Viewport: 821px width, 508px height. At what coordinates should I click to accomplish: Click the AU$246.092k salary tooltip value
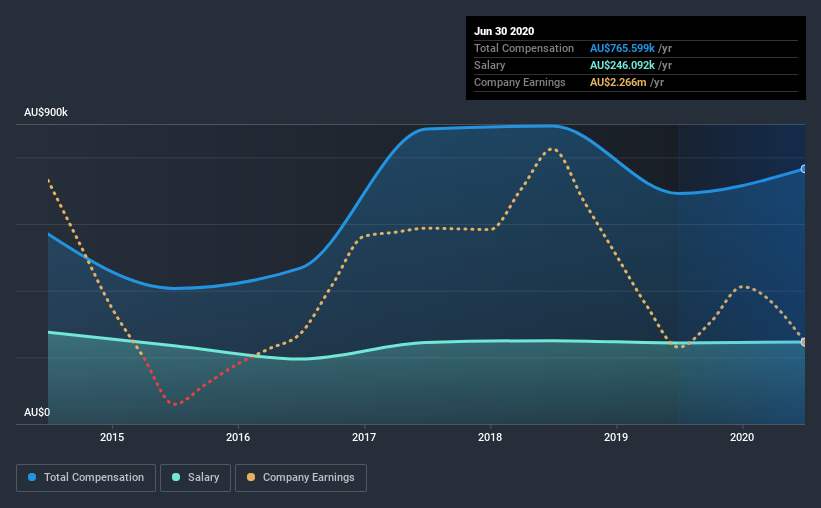[622, 65]
